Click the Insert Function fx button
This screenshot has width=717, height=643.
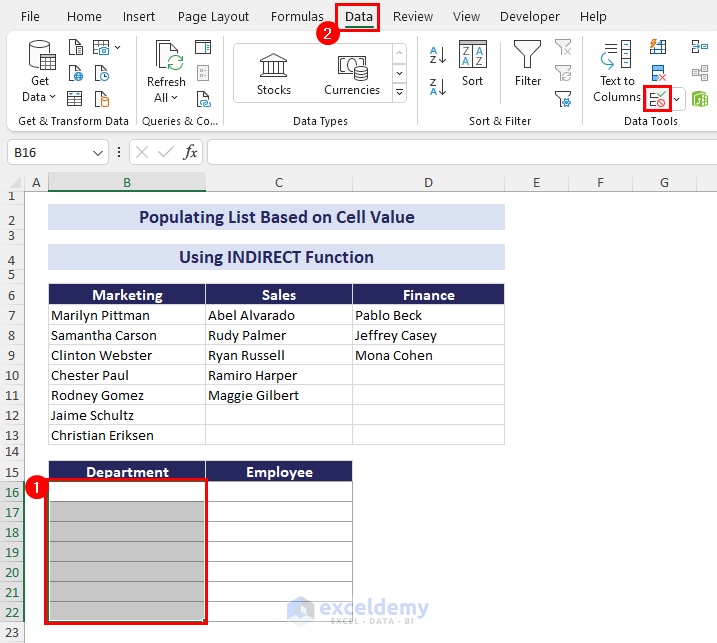point(190,152)
